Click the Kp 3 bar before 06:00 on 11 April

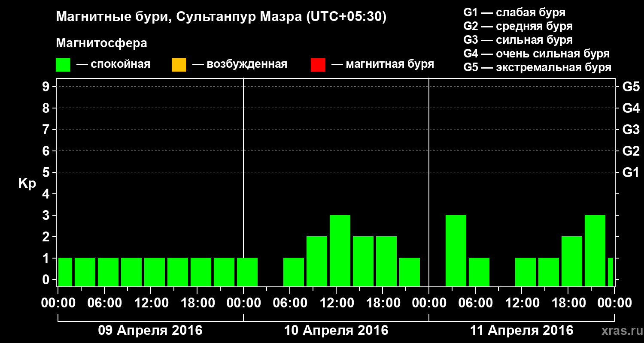coord(456,250)
